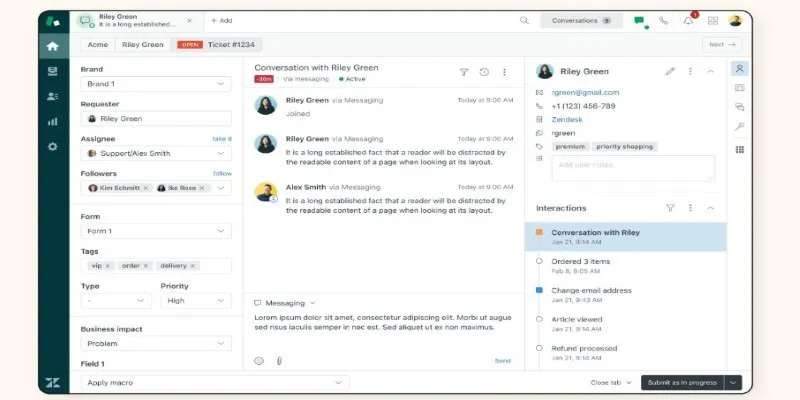Open the Zendesk organization link

pyautogui.click(x=567, y=120)
